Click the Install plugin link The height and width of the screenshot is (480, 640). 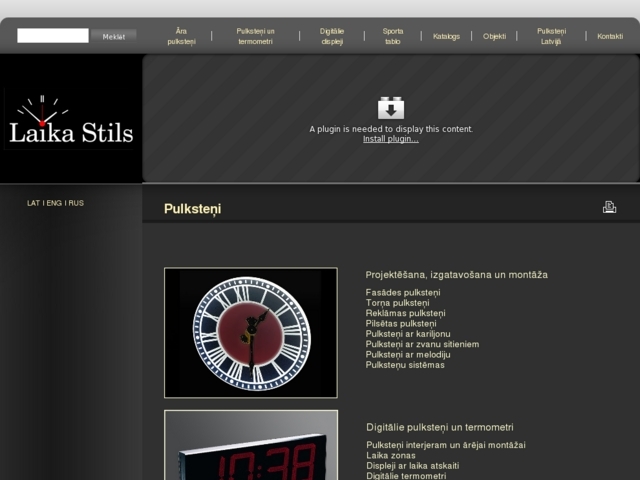coord(391,139)
